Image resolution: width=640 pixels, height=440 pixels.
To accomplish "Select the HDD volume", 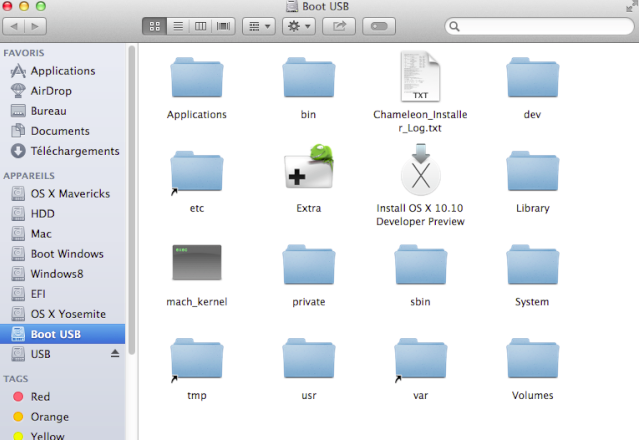I will point(62,213).
